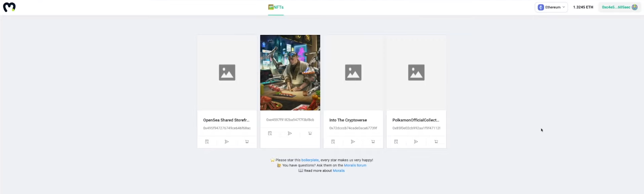Image resolution: width=644 pixels, height=194 pixels.
Task: Open the NFTs tab
Action: coord(276,7)
